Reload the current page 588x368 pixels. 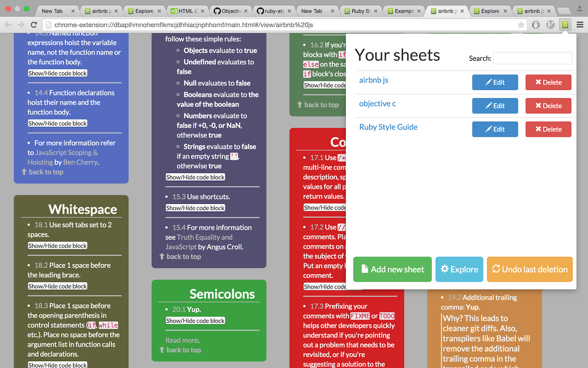click(x=34, y=25)
